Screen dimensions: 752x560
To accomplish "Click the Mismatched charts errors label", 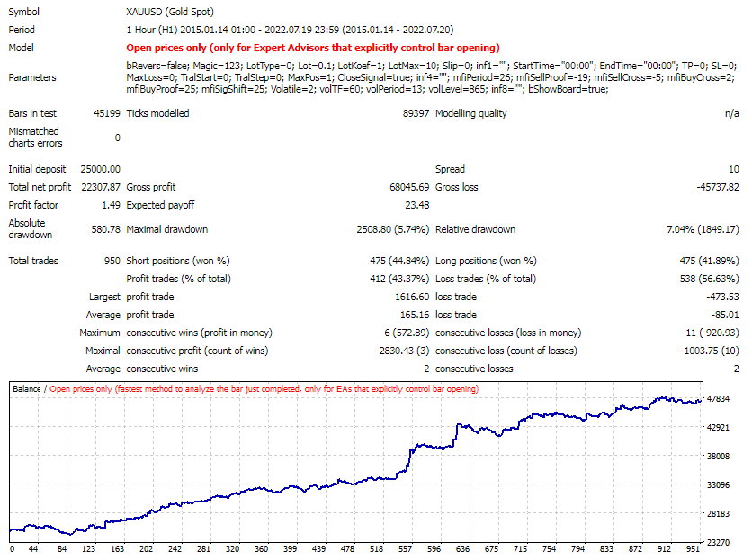I will coord(35,138).
